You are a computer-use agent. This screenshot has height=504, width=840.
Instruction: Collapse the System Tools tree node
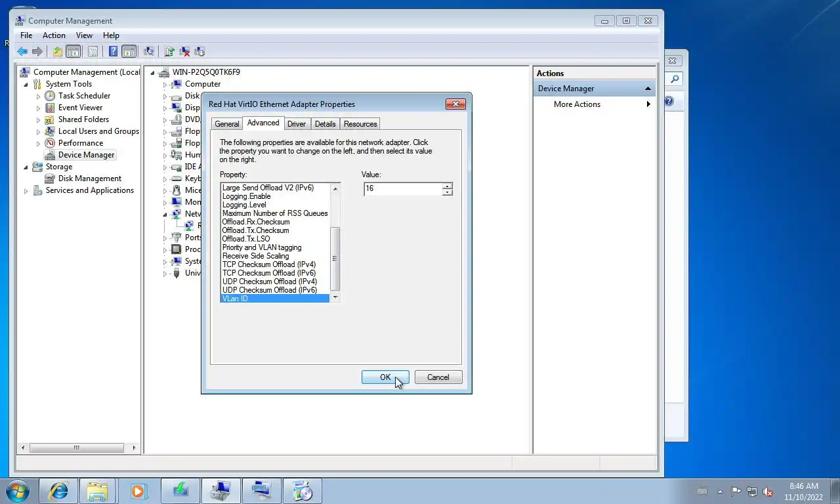(x=26, y=84)
